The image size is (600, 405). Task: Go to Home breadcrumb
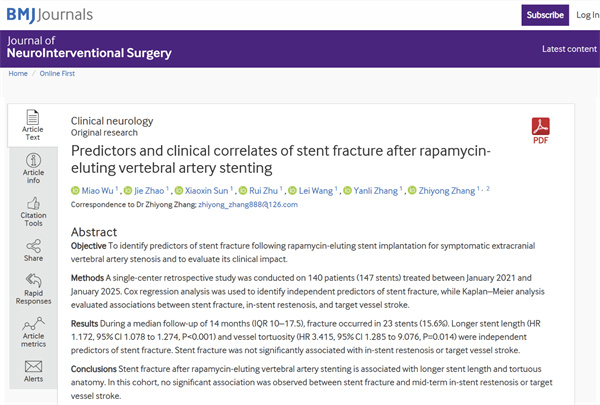pyautogui.click(x=18, y=74)
